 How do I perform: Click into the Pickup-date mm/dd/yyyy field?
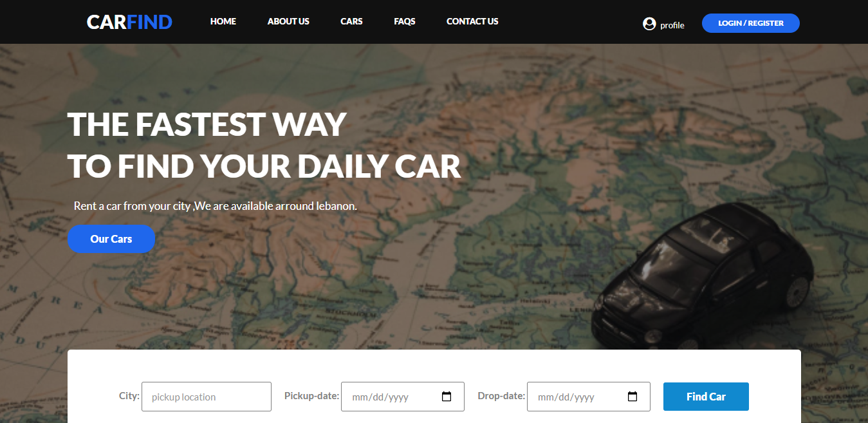(x=403, y=397)
